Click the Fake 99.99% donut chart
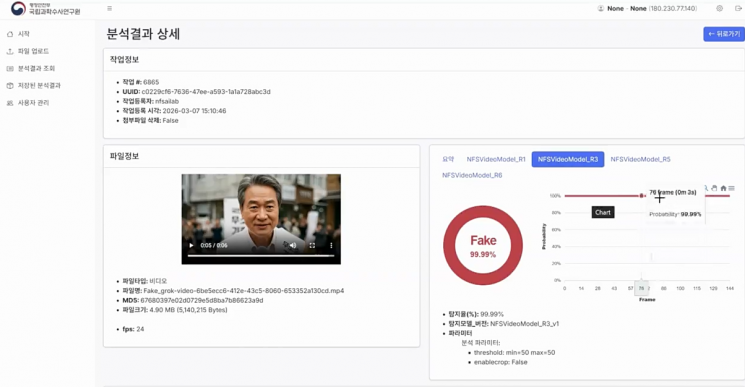The width and height of the screenshot is (745, 387). [x=483, y=245]
